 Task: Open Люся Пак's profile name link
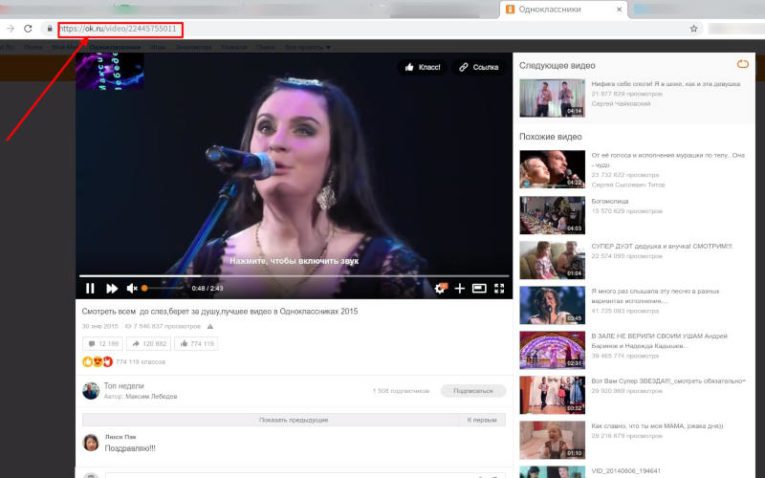[x=121, y=437]
